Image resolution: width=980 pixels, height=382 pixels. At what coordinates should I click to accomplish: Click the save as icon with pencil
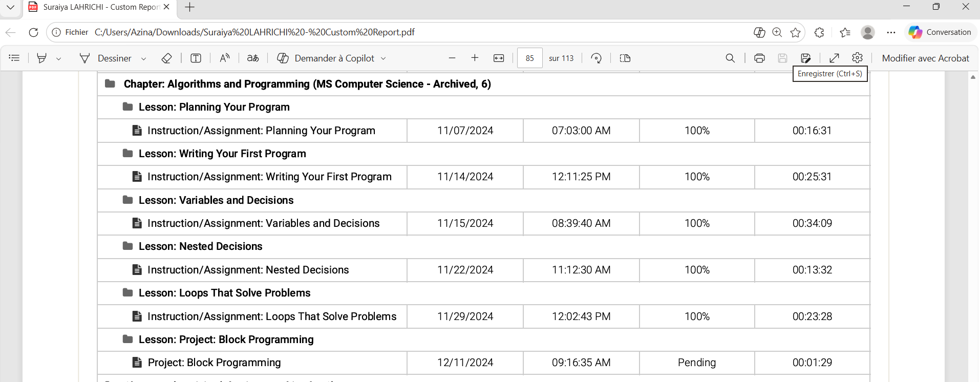click(805, 58)
